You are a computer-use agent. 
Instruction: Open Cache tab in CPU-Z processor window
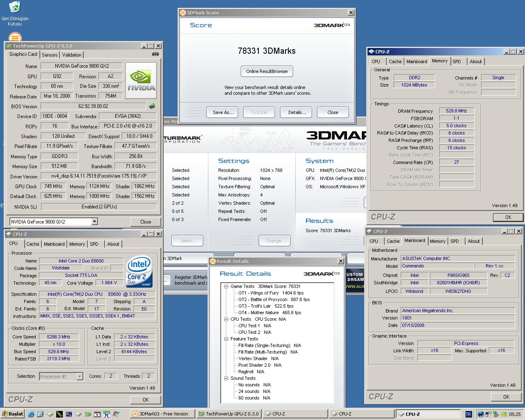click(x=33, y=244)
